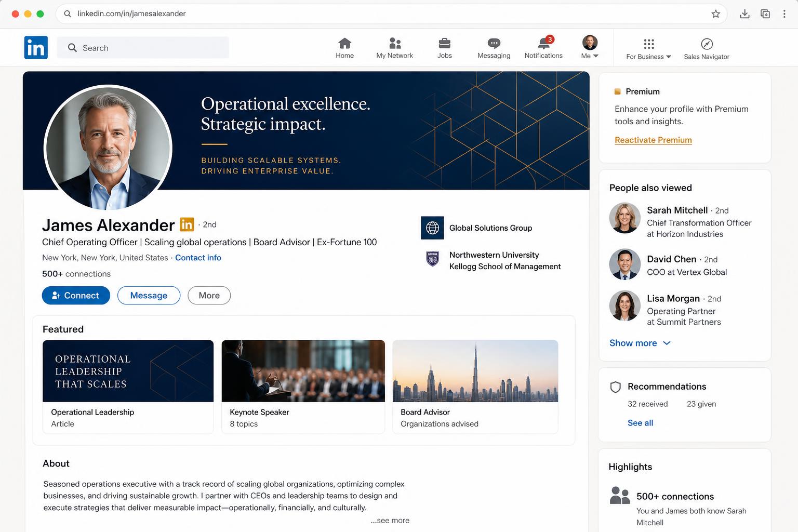Open My Network in the navigation bar
798x532 pixels.
[x=395, y=48]
